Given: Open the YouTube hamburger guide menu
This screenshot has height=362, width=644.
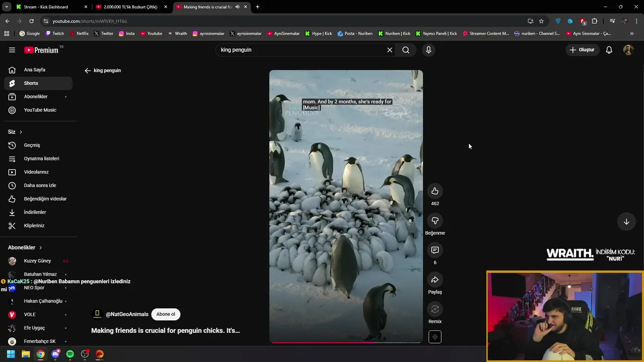Looking at the screenshot, I should point(12,50).
